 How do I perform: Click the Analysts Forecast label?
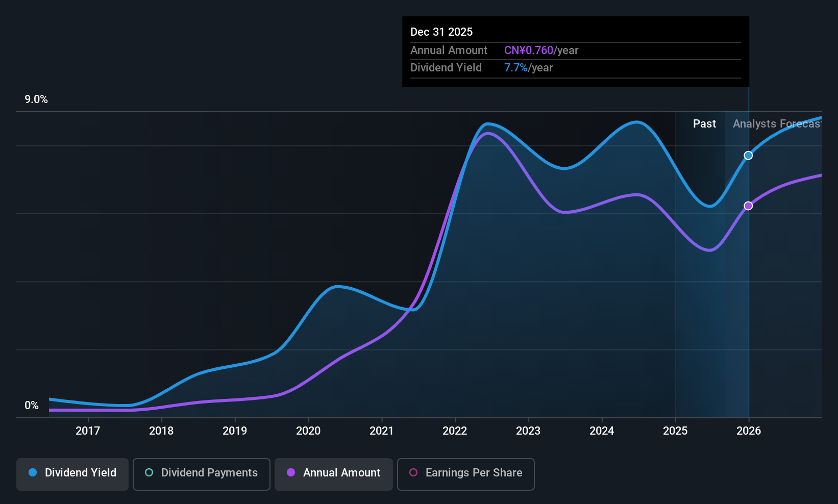[777, 124]
